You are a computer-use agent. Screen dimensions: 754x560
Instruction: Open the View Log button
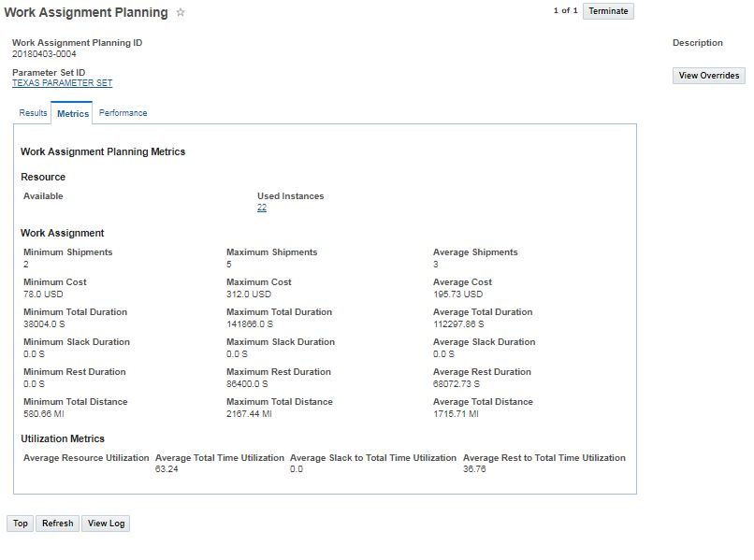click(x=106, y=524)
